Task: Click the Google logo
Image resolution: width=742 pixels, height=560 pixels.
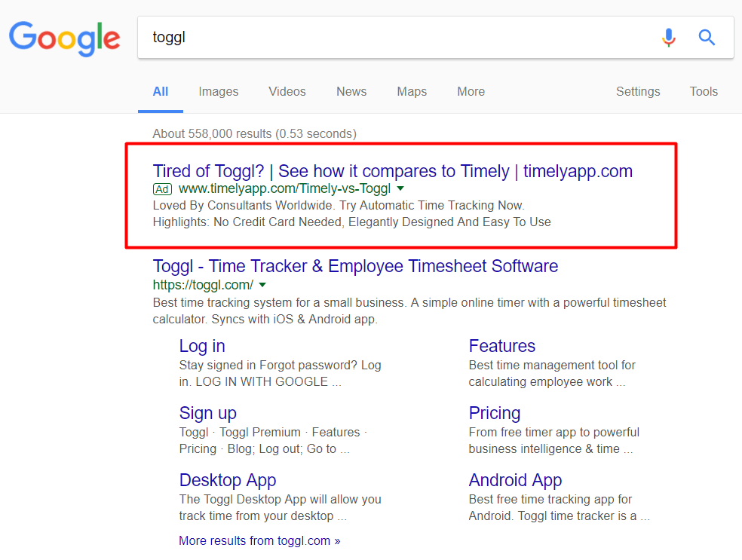Action: coord(64,38)
